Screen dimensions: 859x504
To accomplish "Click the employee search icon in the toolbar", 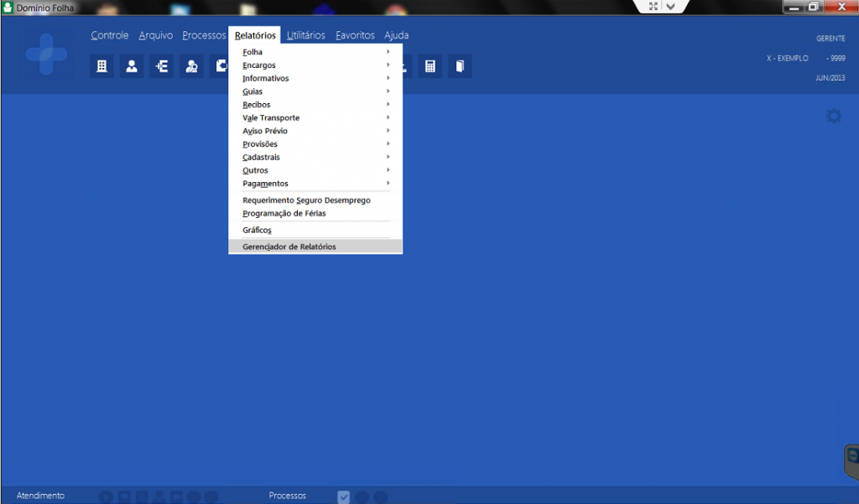I will pyautogui.click(x=191, y=66).
